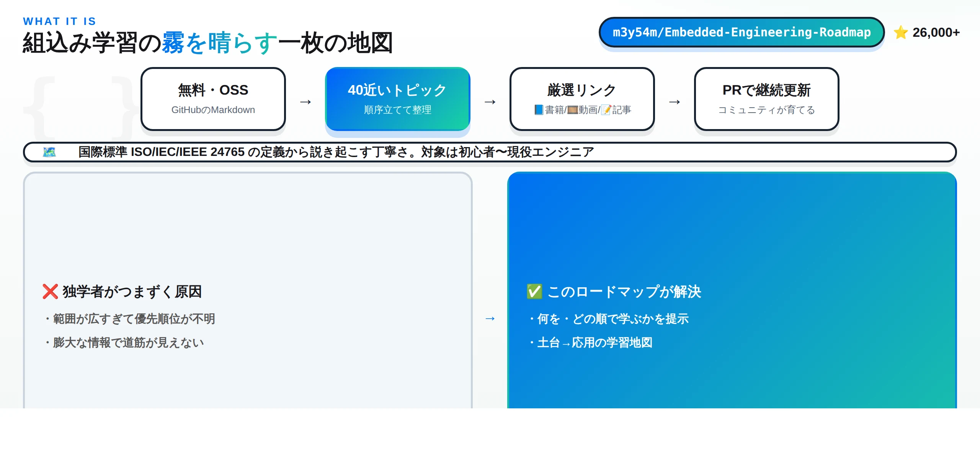
Task: Select the 厳選リンク card
Action: point(582,99)
